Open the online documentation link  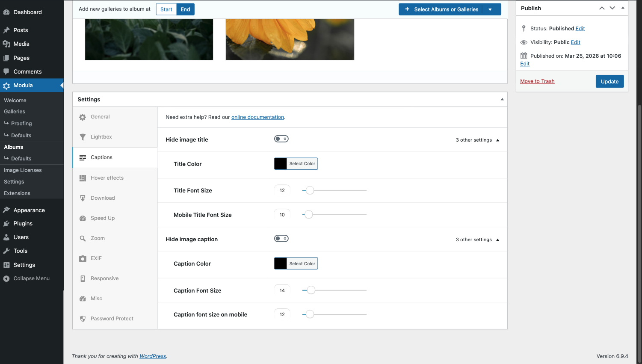(257, 117)
